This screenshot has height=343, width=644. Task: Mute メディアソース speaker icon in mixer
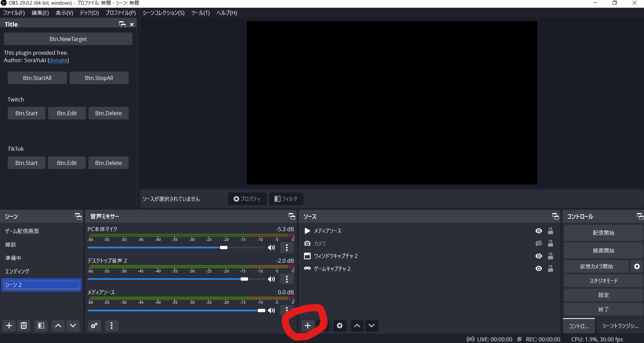271,310
